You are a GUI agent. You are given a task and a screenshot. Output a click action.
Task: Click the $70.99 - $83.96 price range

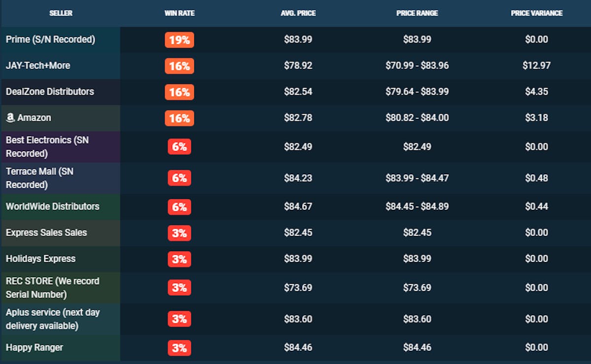click(x=417, y=66)
